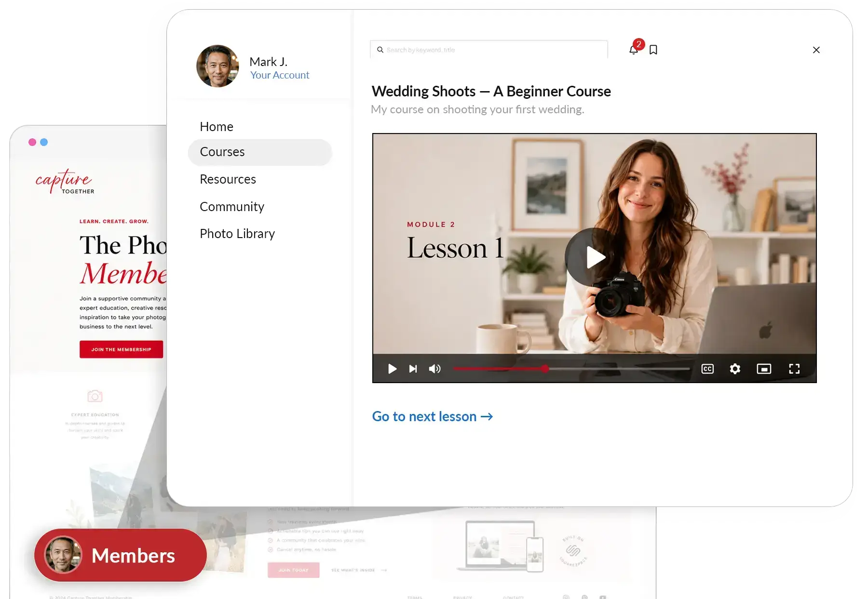Click Join the Membership button on website

121,349
